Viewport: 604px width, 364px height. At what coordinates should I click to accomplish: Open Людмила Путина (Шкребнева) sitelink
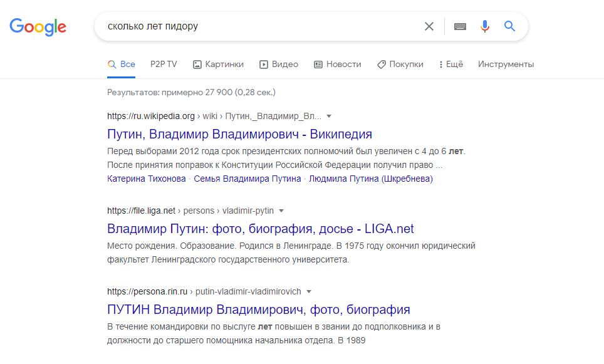[371, 179]
